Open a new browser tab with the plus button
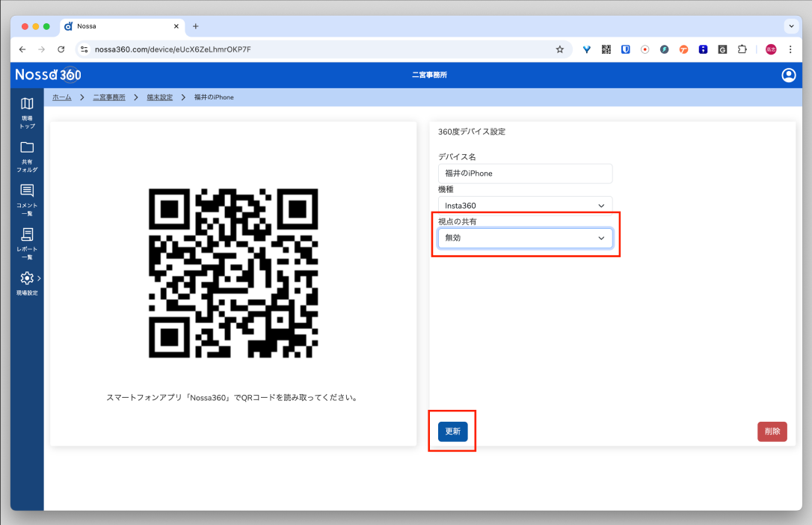This screenshot has width=812, height=525. point(195,26)
